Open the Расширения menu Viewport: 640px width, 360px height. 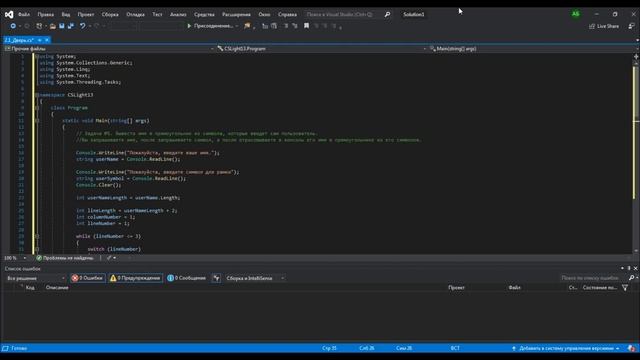[236, 14]
